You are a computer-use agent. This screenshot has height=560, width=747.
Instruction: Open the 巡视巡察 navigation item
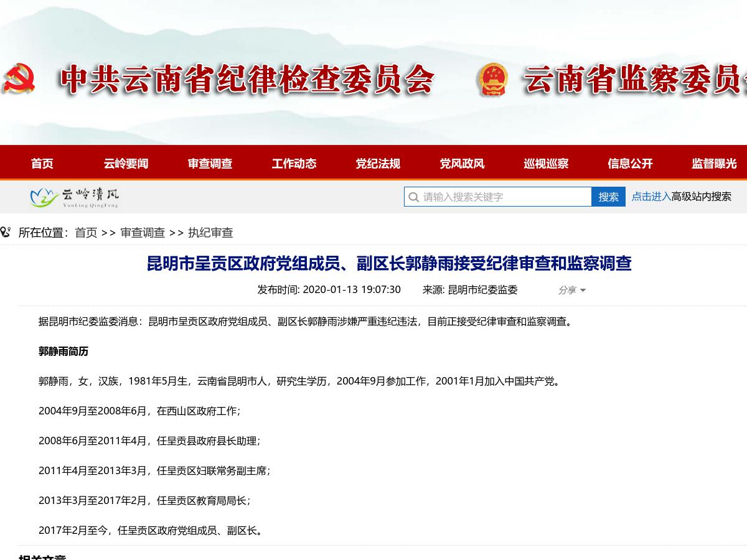pyautogui.click(x=546, y=164)
